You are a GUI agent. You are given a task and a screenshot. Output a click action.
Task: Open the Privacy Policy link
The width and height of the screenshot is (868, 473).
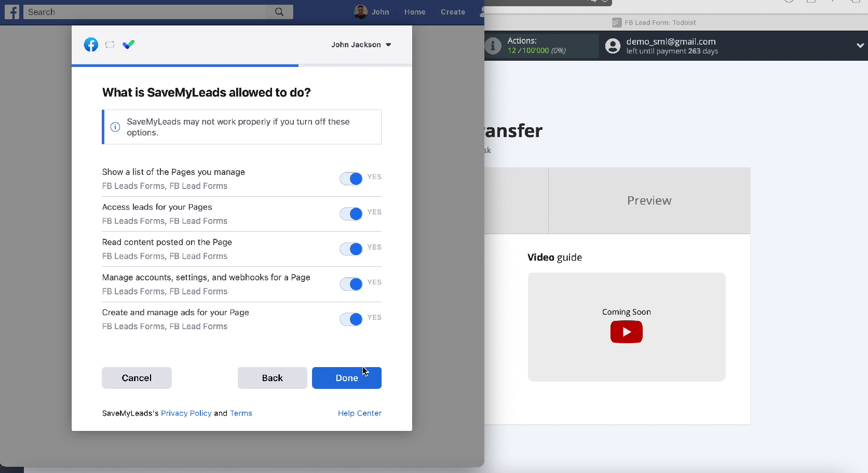[x=186, y=413]
